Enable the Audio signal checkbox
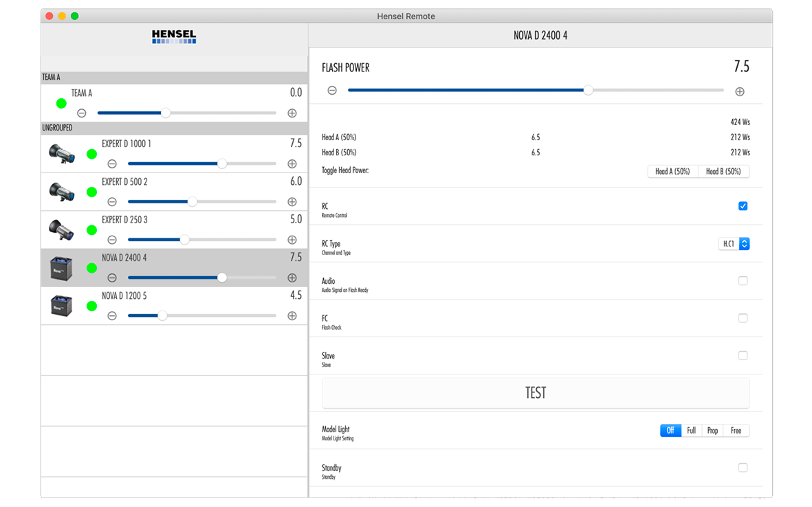The height and width of the screenshot is (507, 812). click(743, 281)
